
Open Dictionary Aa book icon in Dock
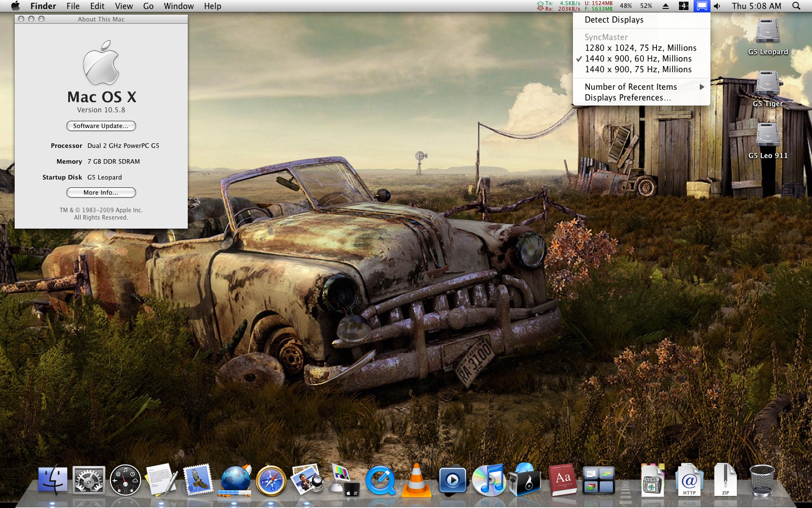(562, 480)
